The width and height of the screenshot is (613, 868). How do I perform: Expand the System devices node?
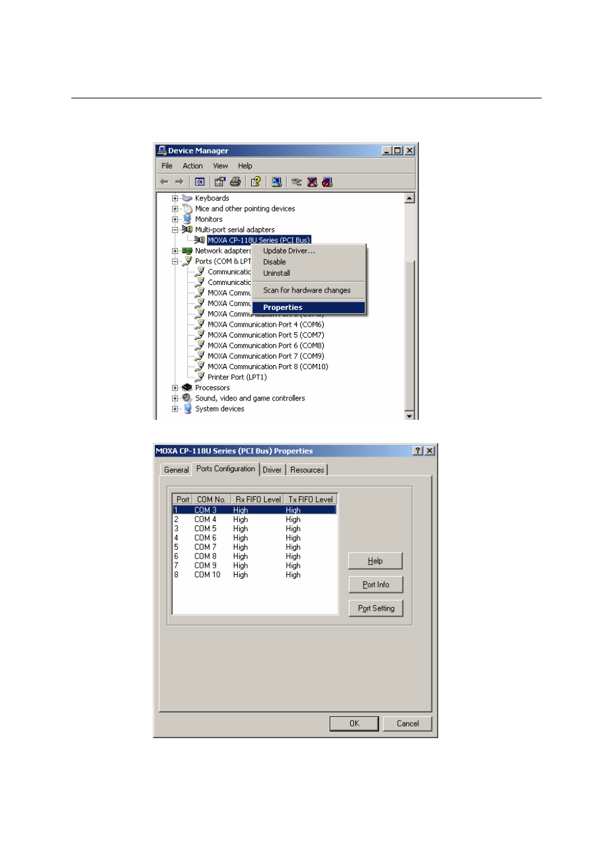click(175, 409)
